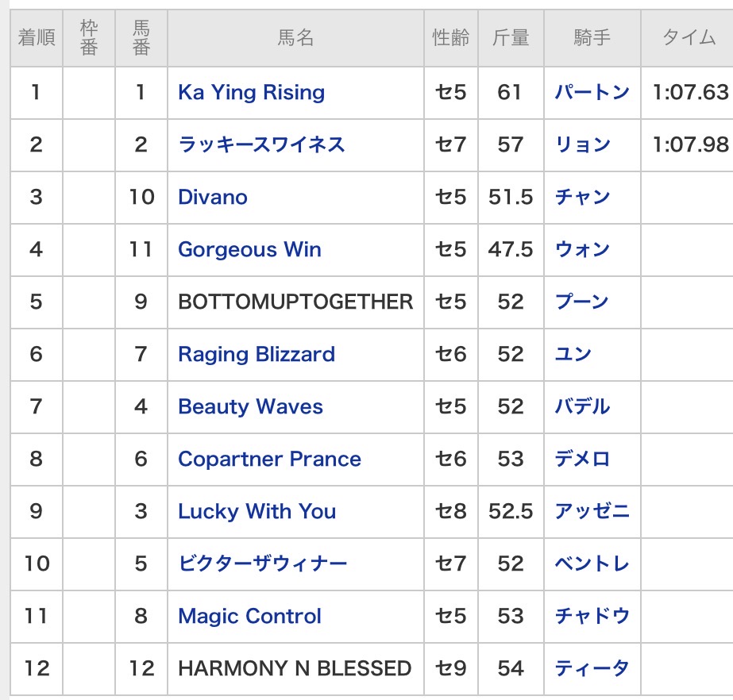Open the Ka Ying Rising horse link
The image size is (733, 700).
tap(251, 92)
